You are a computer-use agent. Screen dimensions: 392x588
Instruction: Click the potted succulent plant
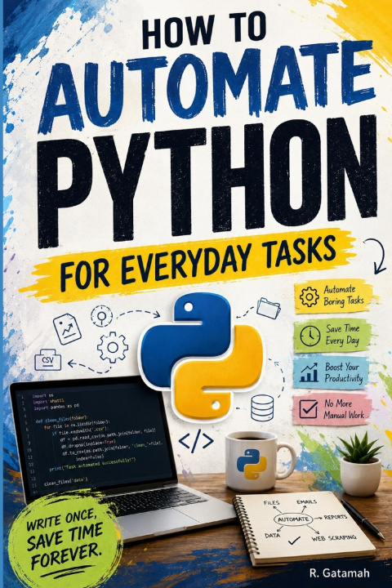(x=360, y=464)
